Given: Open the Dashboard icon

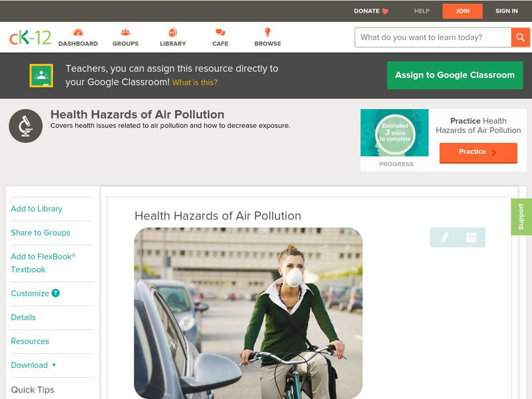Looking at the screenshot, I should 78,33.
